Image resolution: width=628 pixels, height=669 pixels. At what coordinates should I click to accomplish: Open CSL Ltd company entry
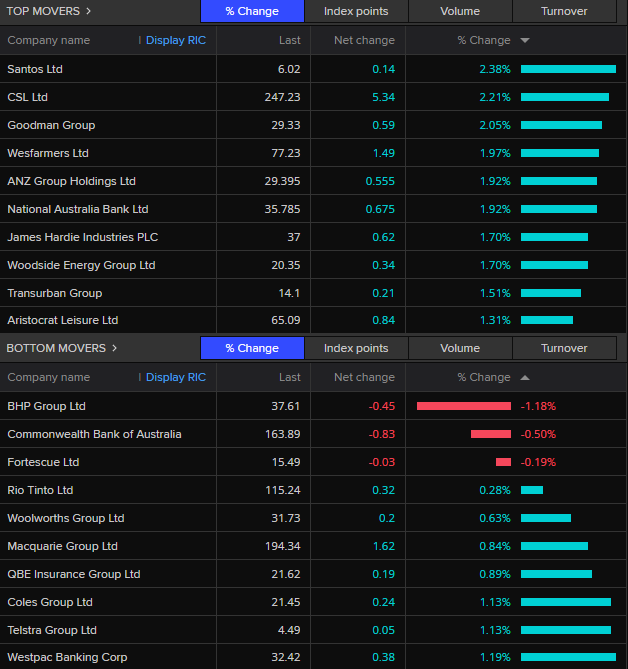pyautogui.click(x=27, y=97)
